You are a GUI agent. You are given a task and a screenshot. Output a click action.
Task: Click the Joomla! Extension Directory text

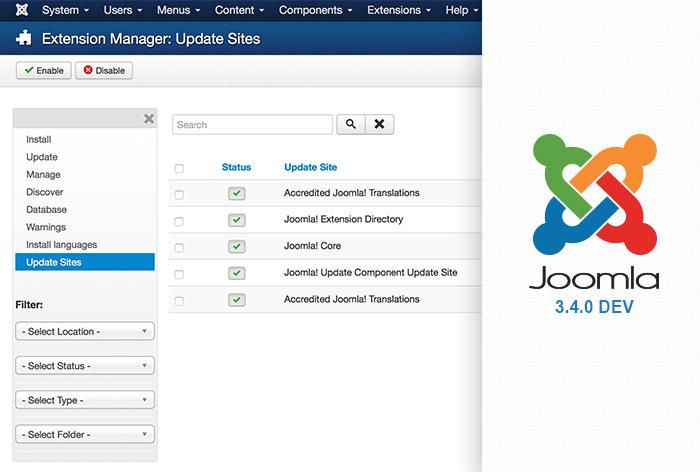[343, 219]
